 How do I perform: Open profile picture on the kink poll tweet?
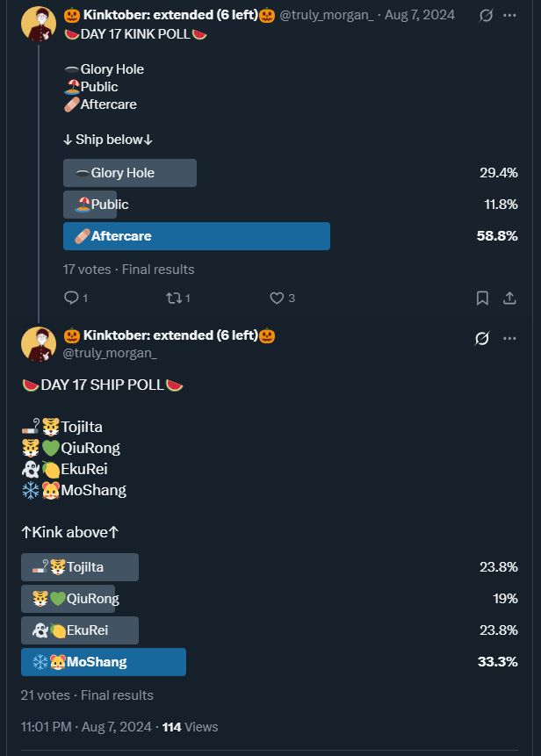point(39,24)
